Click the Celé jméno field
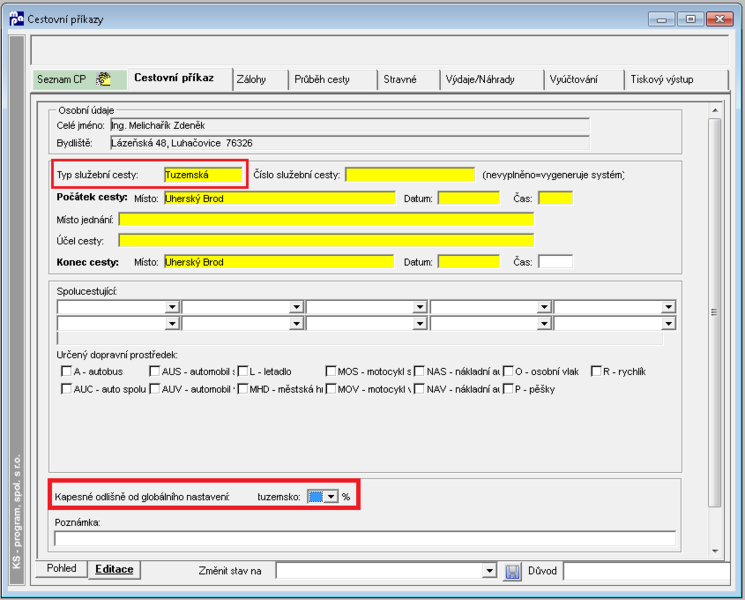The height and width of the screenshot is (600, 745). tap(350, 125)
